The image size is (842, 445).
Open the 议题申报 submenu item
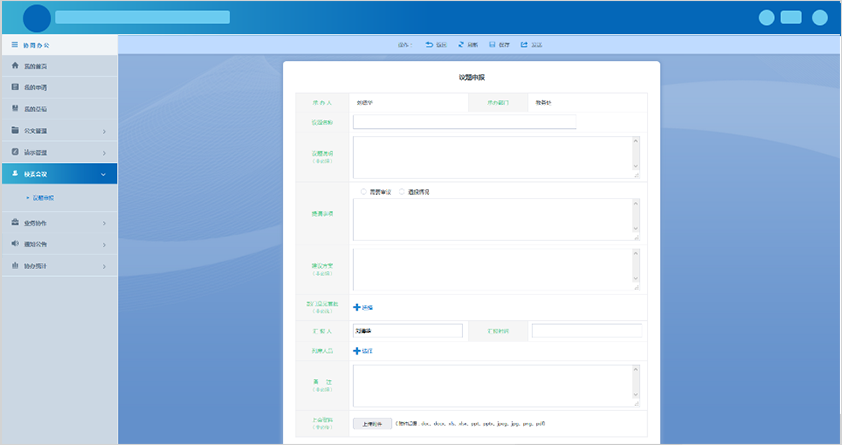[43, 198]
